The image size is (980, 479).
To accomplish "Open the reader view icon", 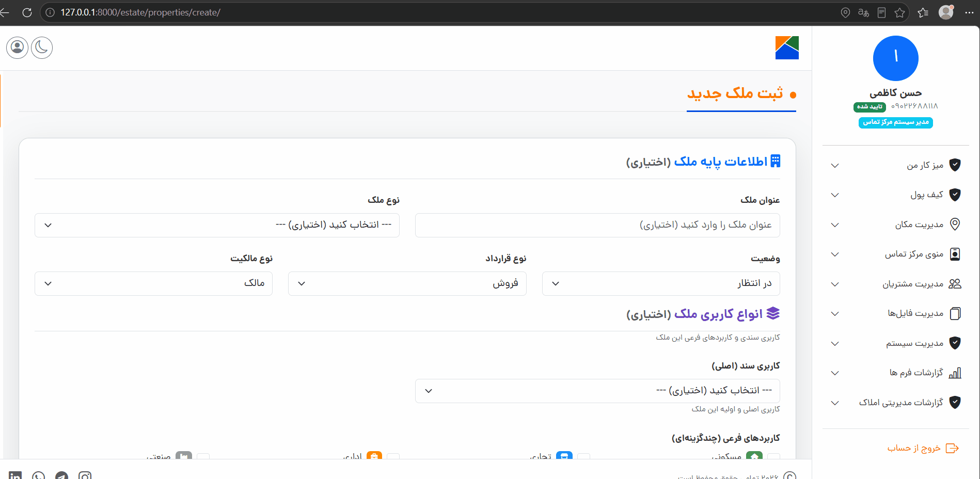I will tap(881, 12).
